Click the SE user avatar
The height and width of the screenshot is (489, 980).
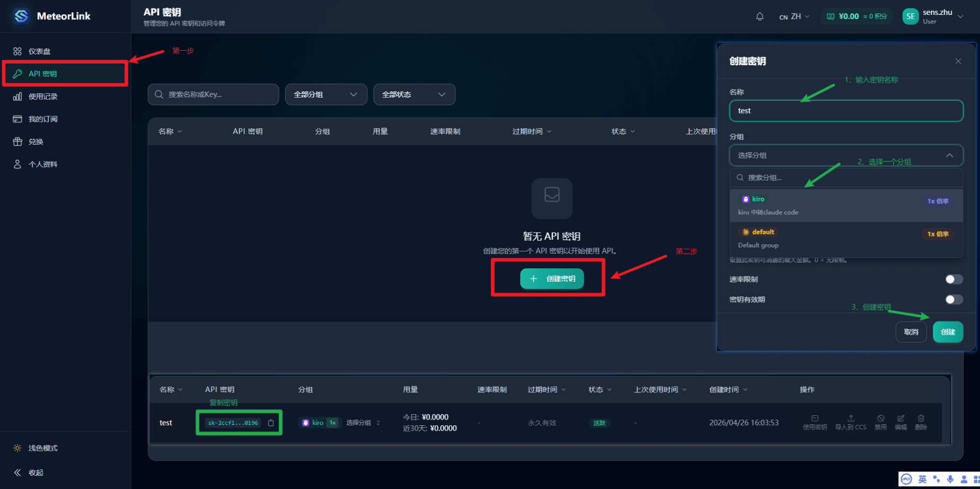tap(911, 16)
